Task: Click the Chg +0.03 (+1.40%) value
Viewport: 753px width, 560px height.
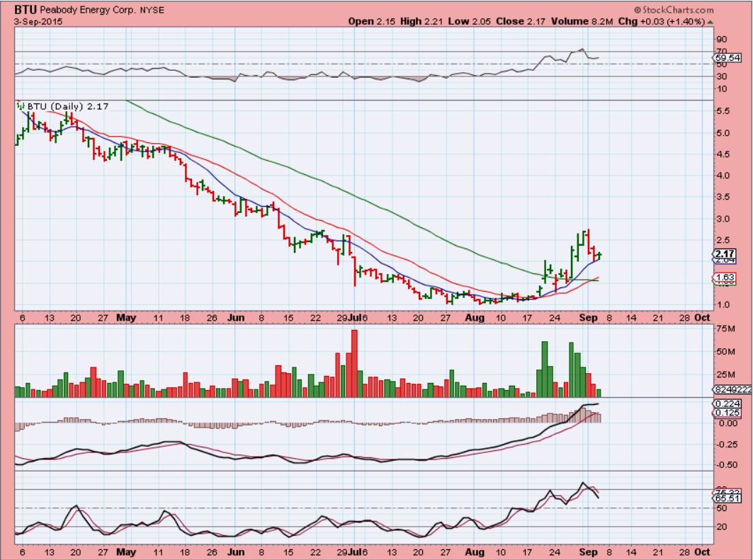Action: tap(662, 22)
